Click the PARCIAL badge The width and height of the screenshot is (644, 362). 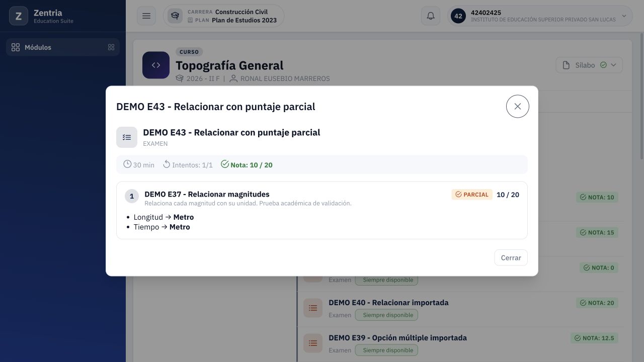tap(472, 195)
